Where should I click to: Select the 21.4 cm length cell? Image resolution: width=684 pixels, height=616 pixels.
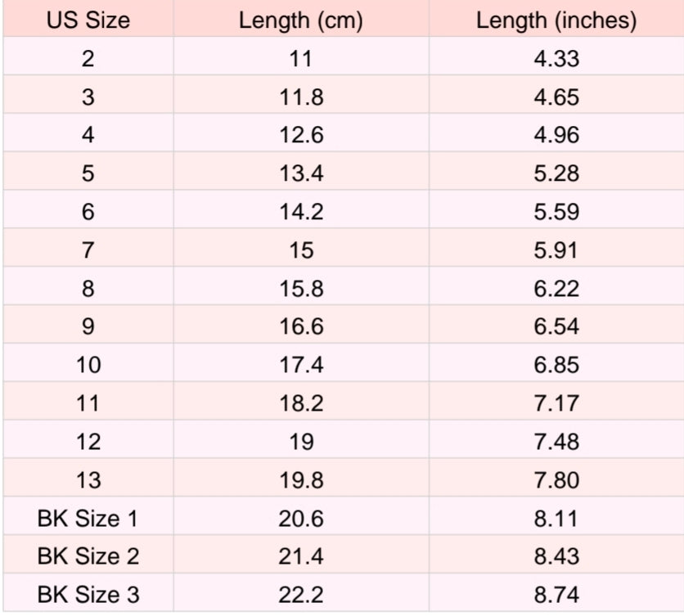(300, 556)
